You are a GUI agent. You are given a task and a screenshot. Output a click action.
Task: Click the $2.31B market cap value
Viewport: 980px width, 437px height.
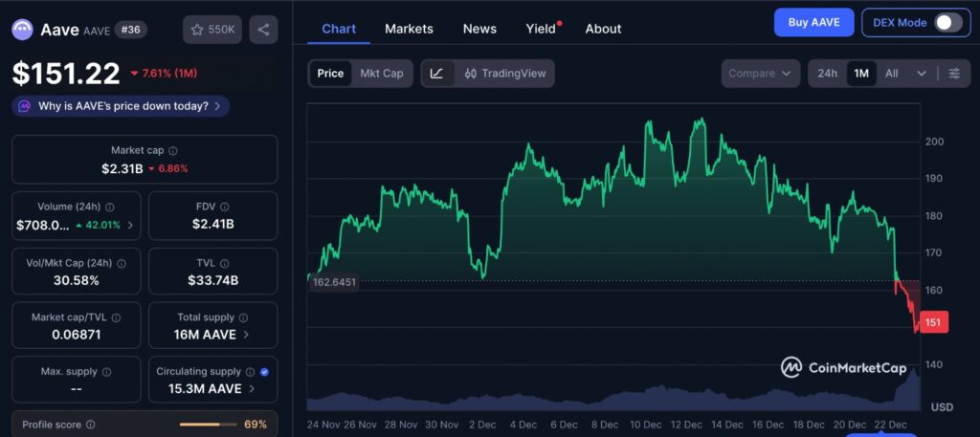[x=122, y=168]
